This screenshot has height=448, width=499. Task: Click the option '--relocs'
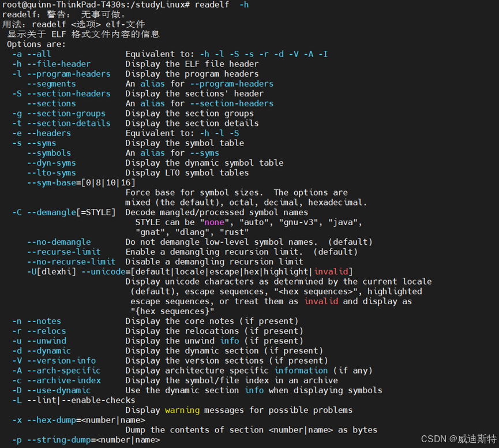(x=47, y=331)
